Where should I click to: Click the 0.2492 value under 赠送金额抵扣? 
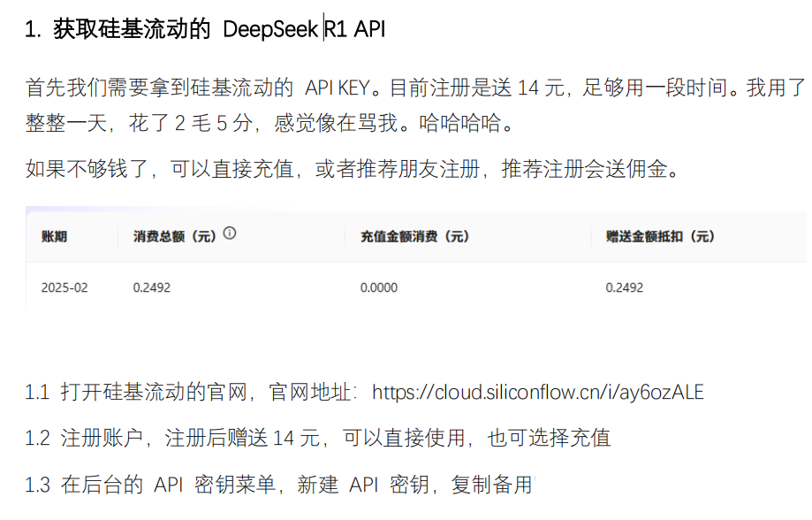click(x=625, y=287)
